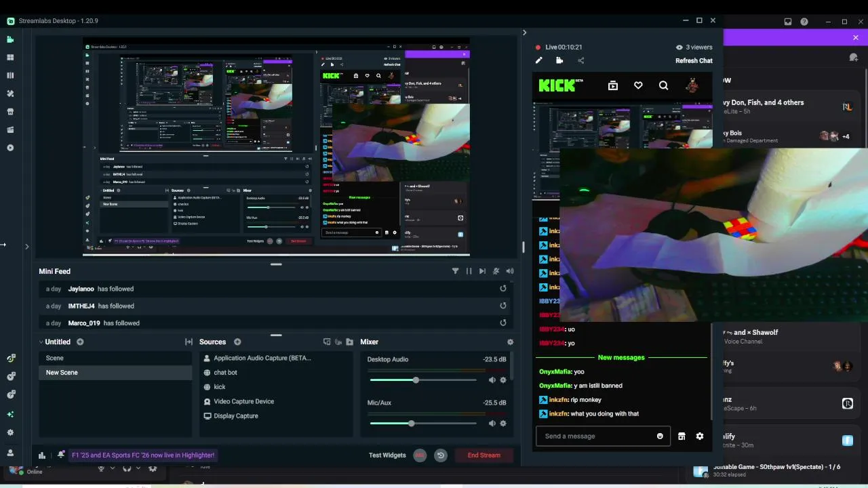
Task: Open Mixer advanced settings gear
Action: pos(511,342)
